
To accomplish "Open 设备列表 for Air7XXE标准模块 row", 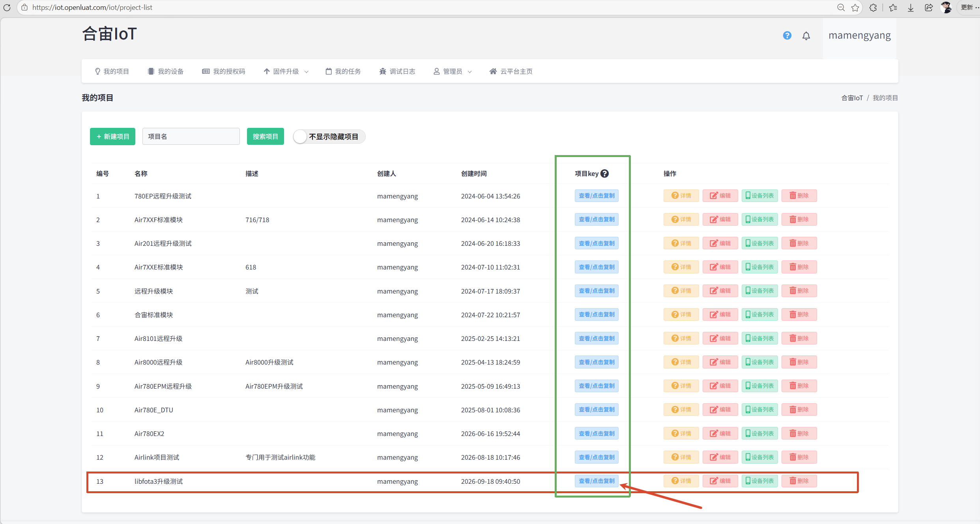I will click(x=759, y=267).
